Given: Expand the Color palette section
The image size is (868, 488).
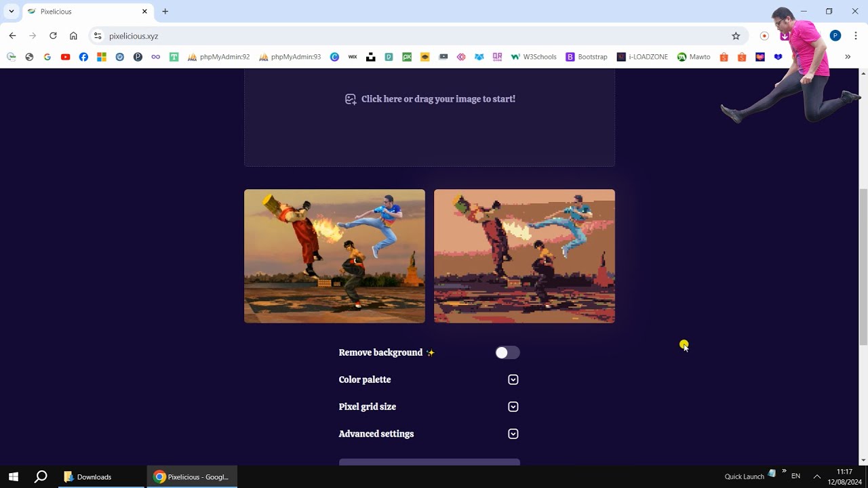Looking at the screenshot, I should [x=513, y=380].
